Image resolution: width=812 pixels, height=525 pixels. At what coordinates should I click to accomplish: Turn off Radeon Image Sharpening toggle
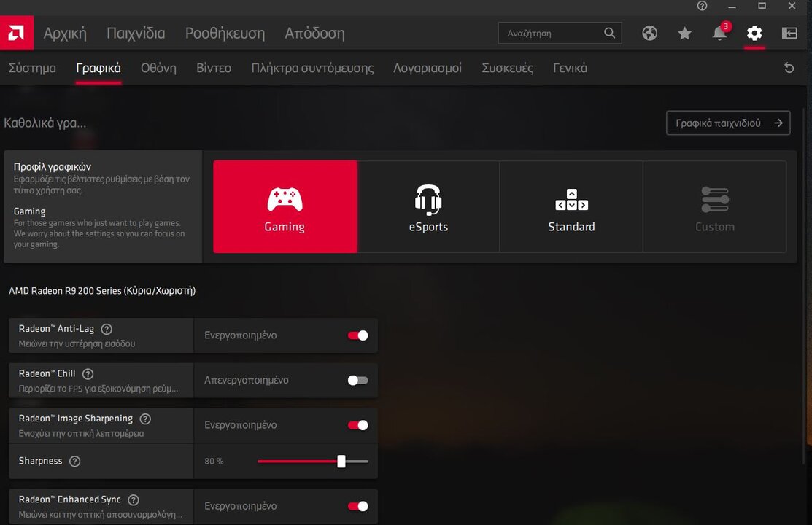click(357, 425)
